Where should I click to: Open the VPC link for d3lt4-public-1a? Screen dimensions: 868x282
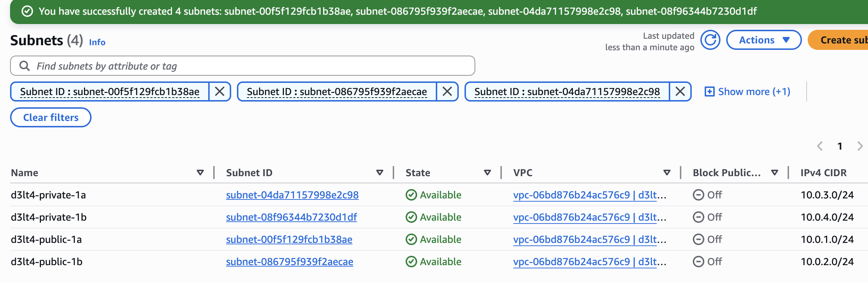589,239
